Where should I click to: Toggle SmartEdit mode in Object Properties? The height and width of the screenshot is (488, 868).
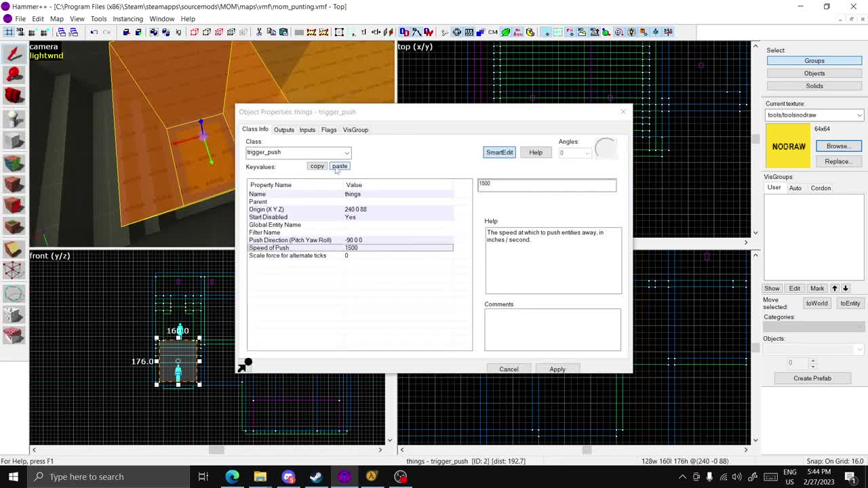(499, 152)
